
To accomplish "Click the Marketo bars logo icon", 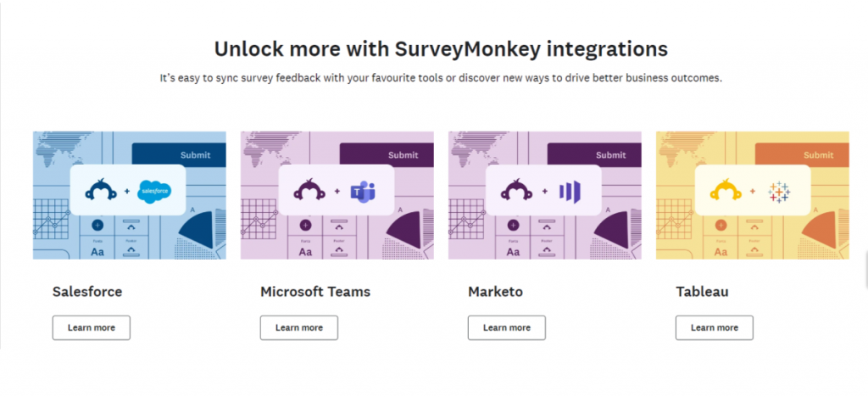I will coord(570,192).
